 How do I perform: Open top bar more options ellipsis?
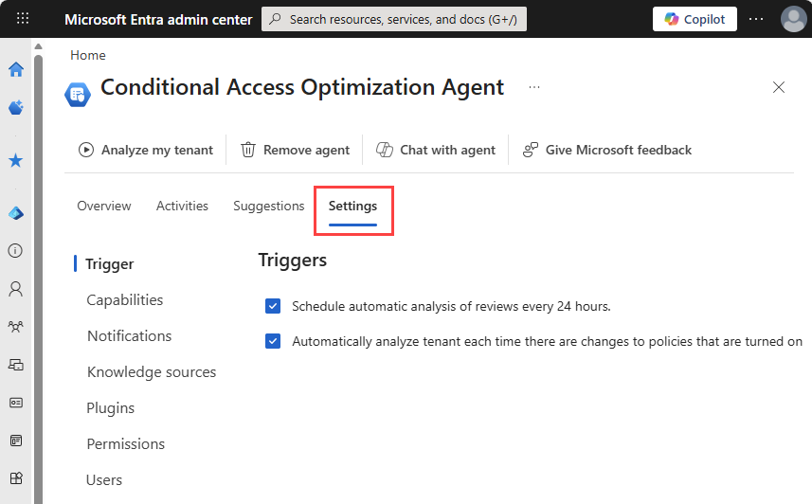[755, 19]
